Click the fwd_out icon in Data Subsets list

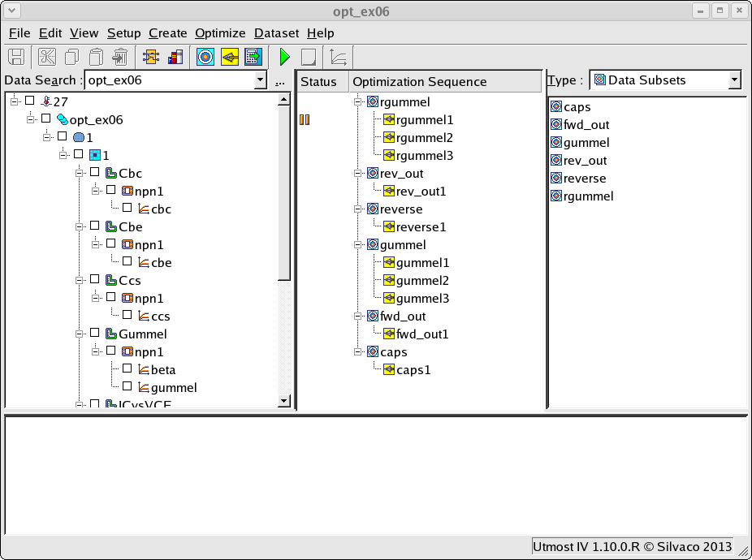click(556, 124)
